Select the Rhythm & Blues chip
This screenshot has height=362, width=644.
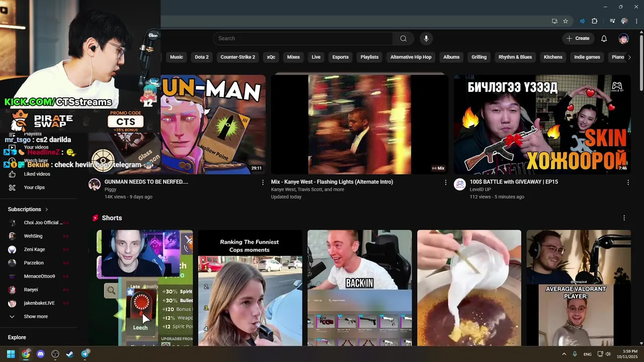[515, 57]
